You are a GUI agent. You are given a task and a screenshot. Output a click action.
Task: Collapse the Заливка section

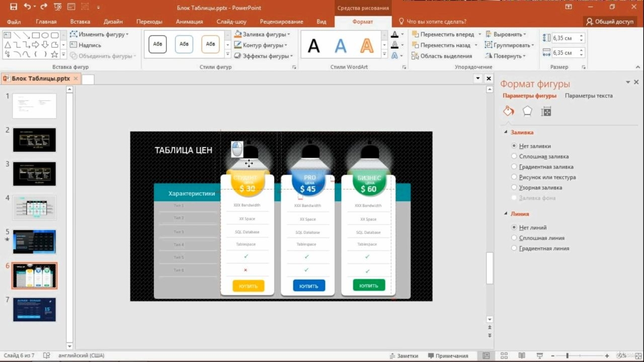tap(506, 132)
